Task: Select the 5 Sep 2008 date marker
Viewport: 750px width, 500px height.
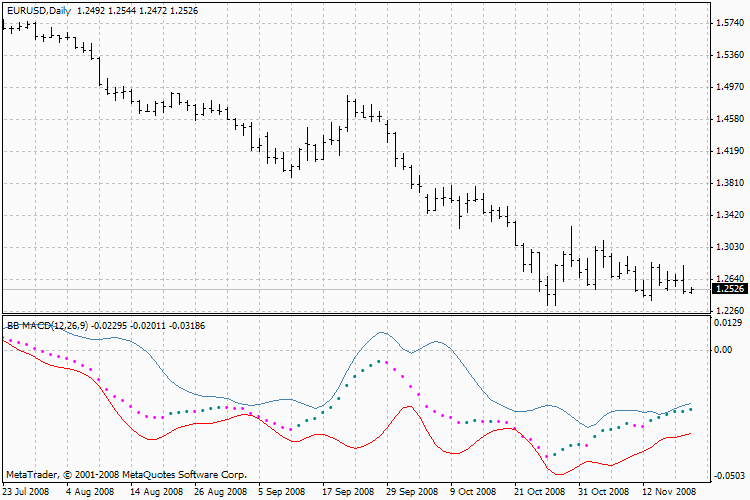Action: pyautogui.click(x=281, y=492)
